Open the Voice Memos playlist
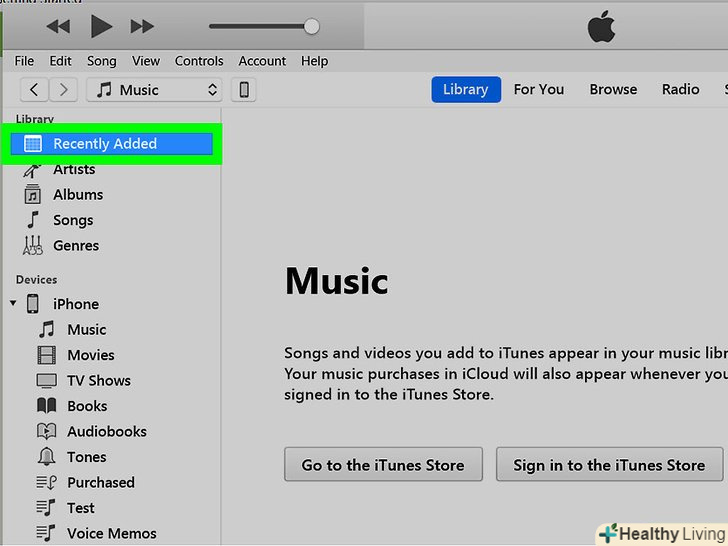 (111, 534)
